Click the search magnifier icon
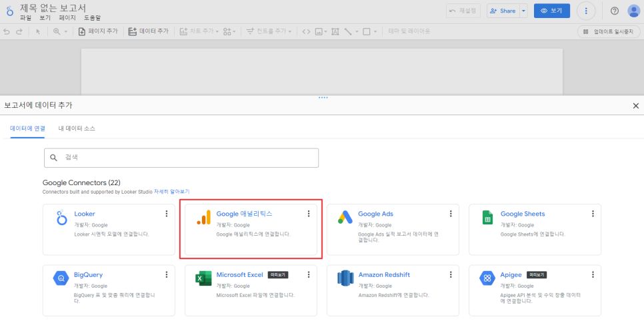 pos(53,158)
